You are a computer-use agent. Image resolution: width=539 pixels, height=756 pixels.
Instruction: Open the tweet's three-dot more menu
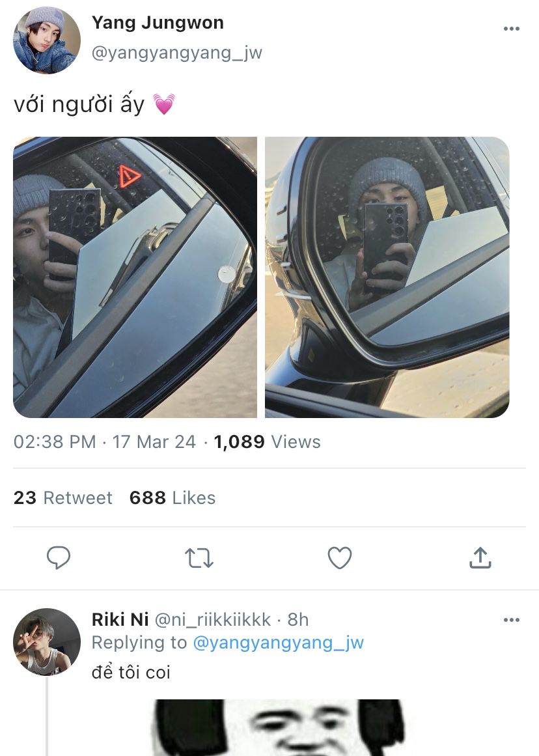coord(512,29)
